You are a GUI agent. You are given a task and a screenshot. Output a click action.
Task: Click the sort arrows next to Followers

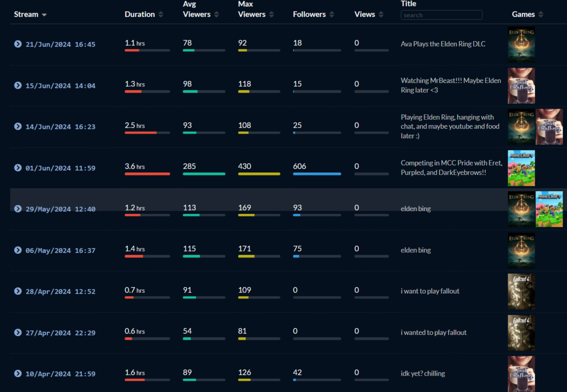(332, 14)
